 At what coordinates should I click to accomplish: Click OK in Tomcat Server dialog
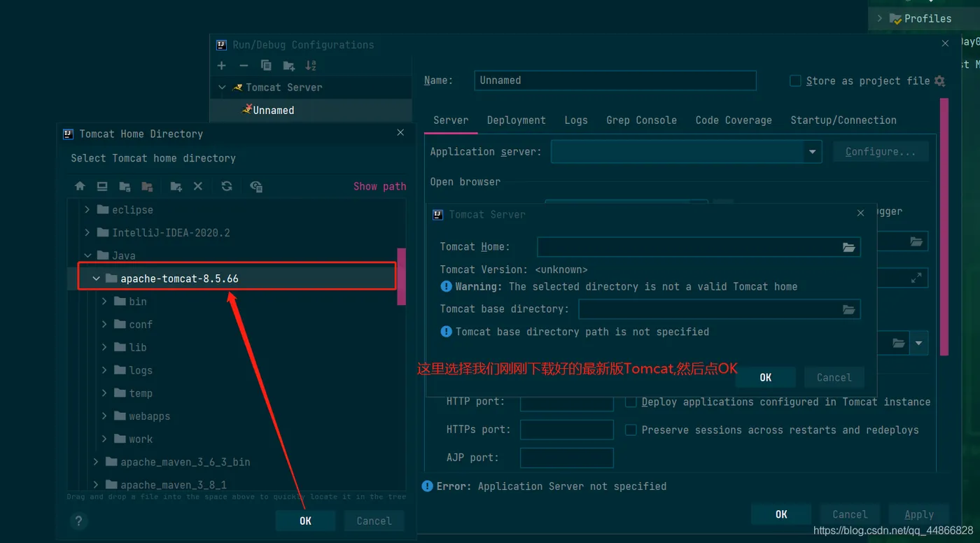pyautogui.click(x=766, y=377)
